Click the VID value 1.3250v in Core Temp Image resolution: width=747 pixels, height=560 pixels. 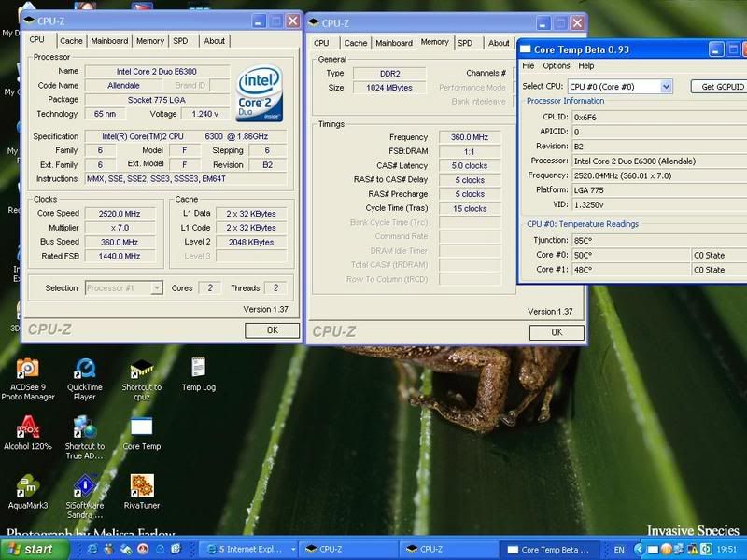click(659, 204)
